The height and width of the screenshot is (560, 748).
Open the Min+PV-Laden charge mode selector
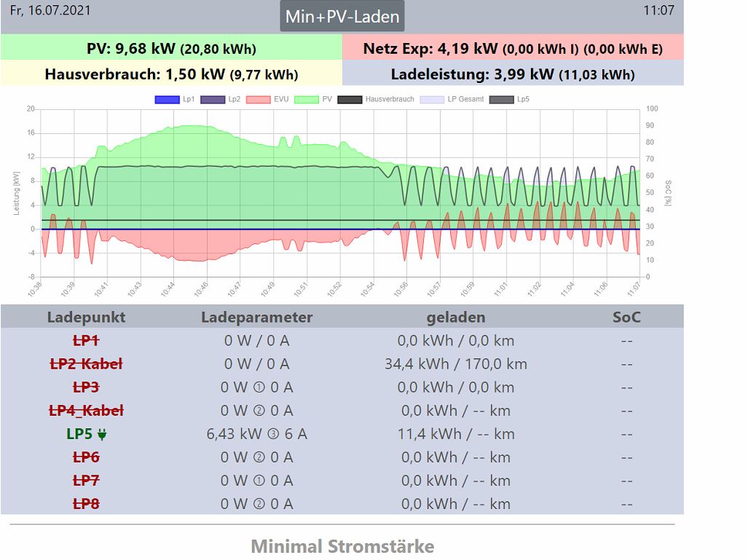click(342, 17)
